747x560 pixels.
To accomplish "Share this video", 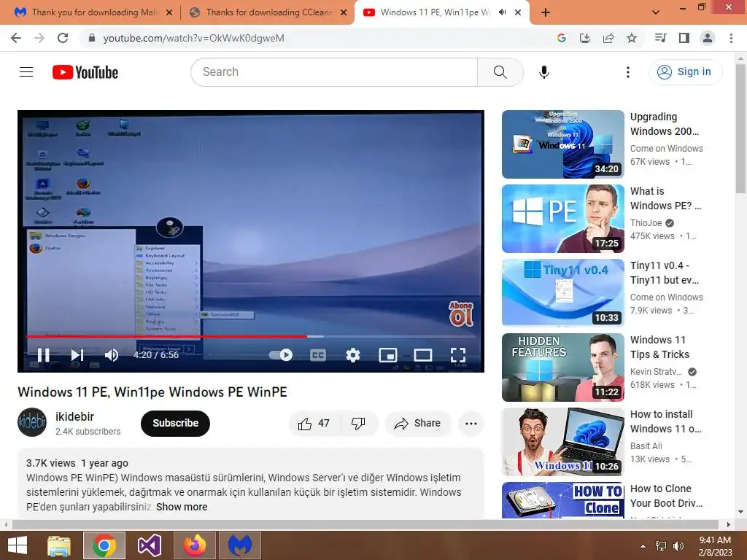I will tap(418, 423).
